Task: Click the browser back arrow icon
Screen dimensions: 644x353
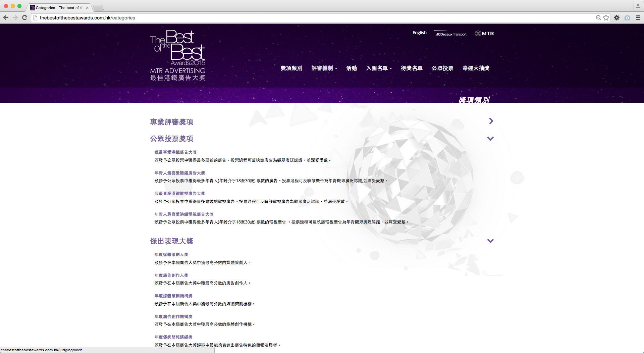Action: [6, 18]
